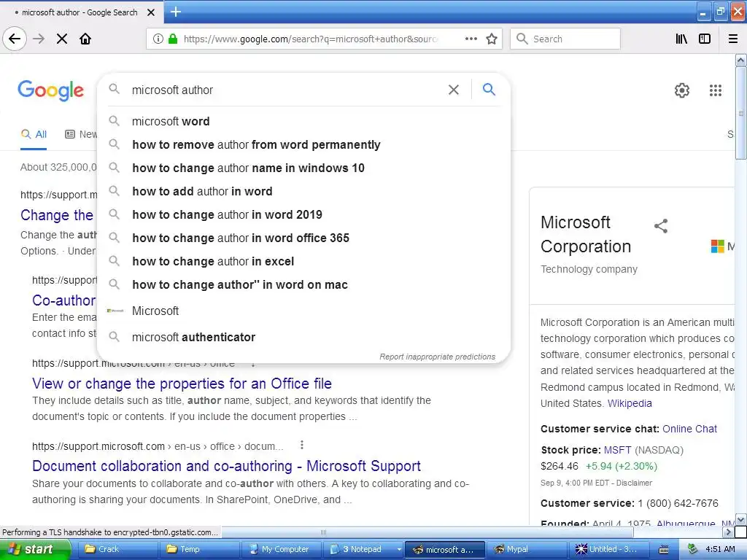Switch to the News results tab

81,134
